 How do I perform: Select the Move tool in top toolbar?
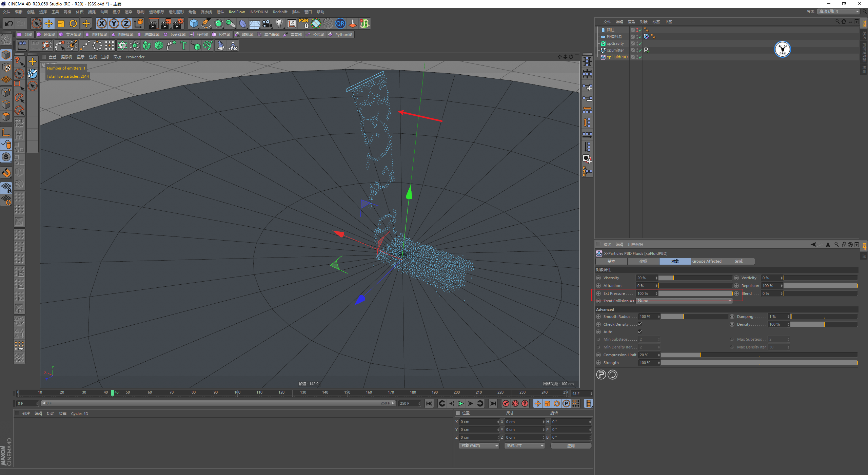click(49, 23)
